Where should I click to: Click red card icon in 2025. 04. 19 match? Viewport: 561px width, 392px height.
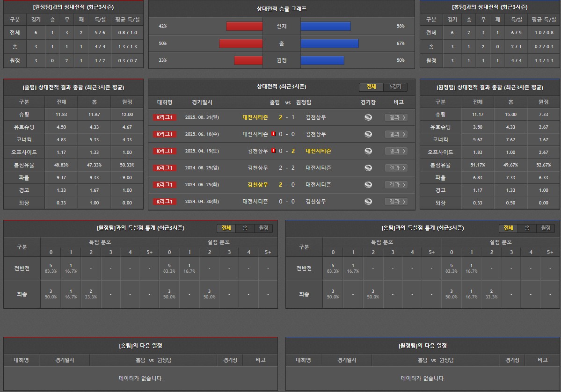(x=273, y=151)
